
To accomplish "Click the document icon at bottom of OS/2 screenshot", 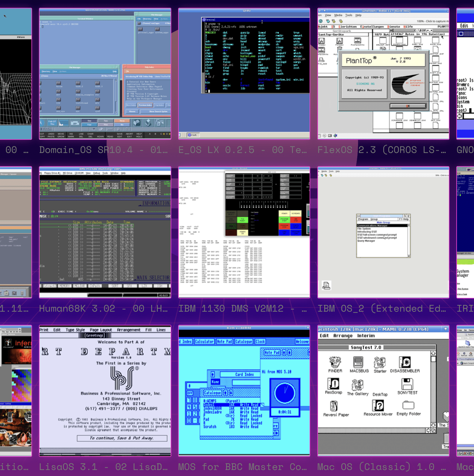I will 326,285.
